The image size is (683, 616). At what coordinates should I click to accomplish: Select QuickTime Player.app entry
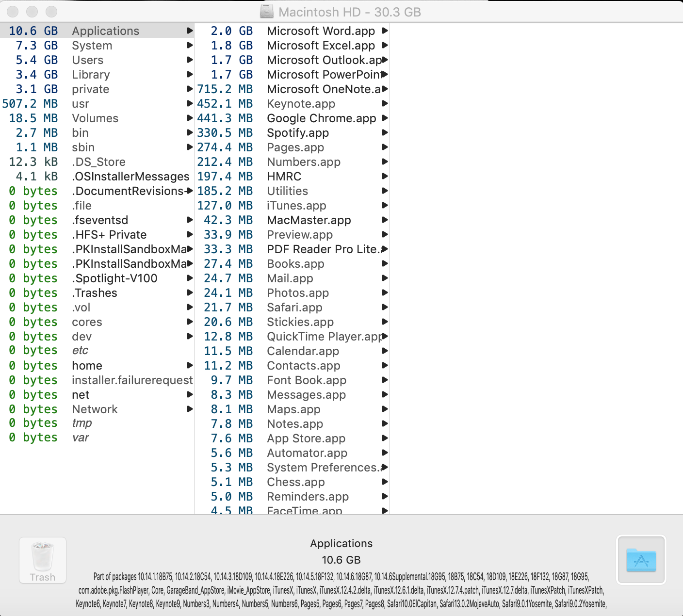293,337
